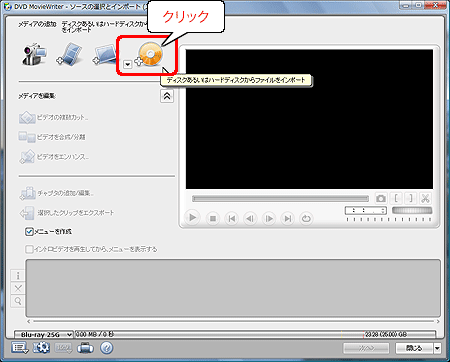Jump to end of clip button
The width and height of the screenshot is (450, 362).
(287, 219)
